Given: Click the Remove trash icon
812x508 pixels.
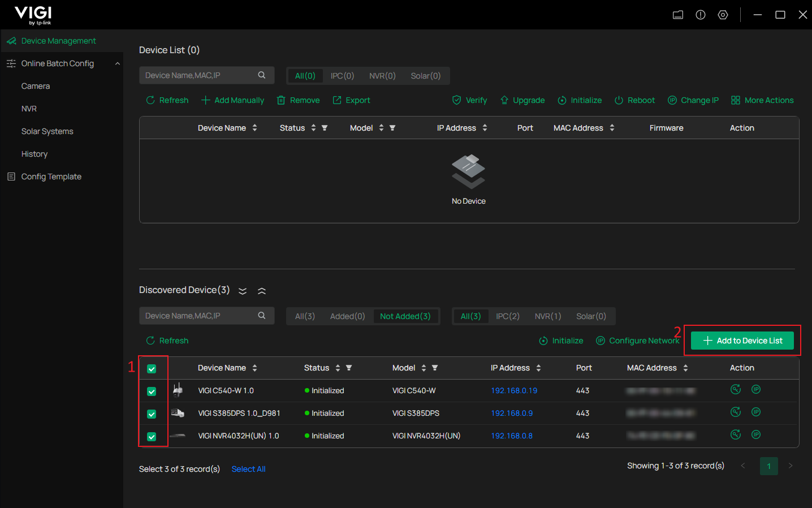Looking at the screenshot, I should coord(281,100).
